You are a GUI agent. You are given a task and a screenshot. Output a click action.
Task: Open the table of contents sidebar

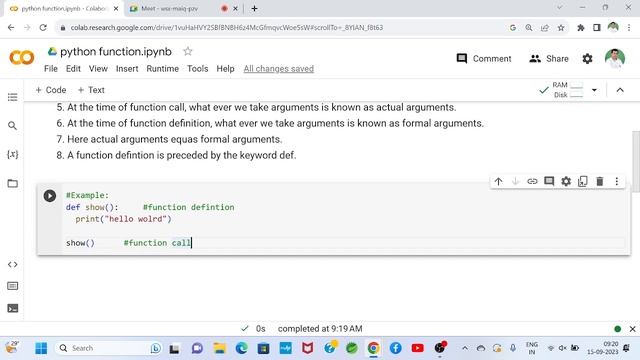(x=13, y=97)
